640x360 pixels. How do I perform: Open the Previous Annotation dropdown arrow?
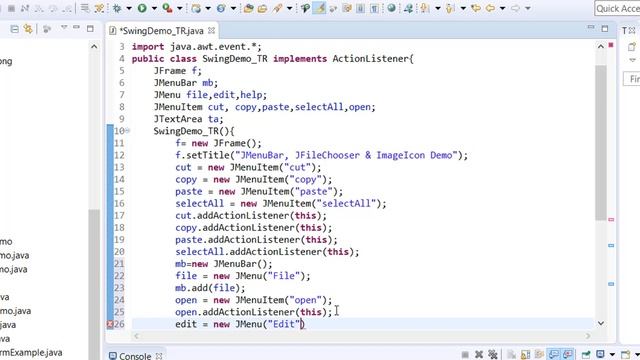[x=463, y=8]
